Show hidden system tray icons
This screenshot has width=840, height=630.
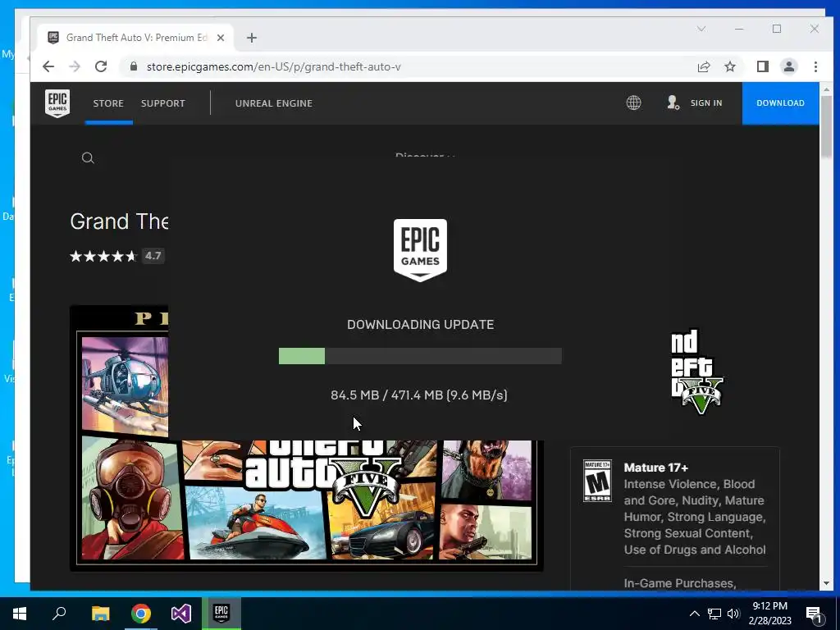[x=694, y=614]
